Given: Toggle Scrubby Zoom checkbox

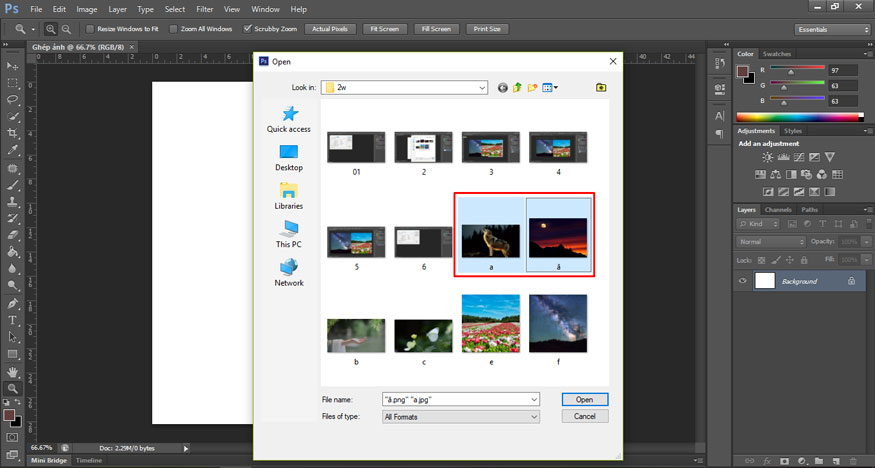Looking at the screenshot, I should tap(248, 29).
